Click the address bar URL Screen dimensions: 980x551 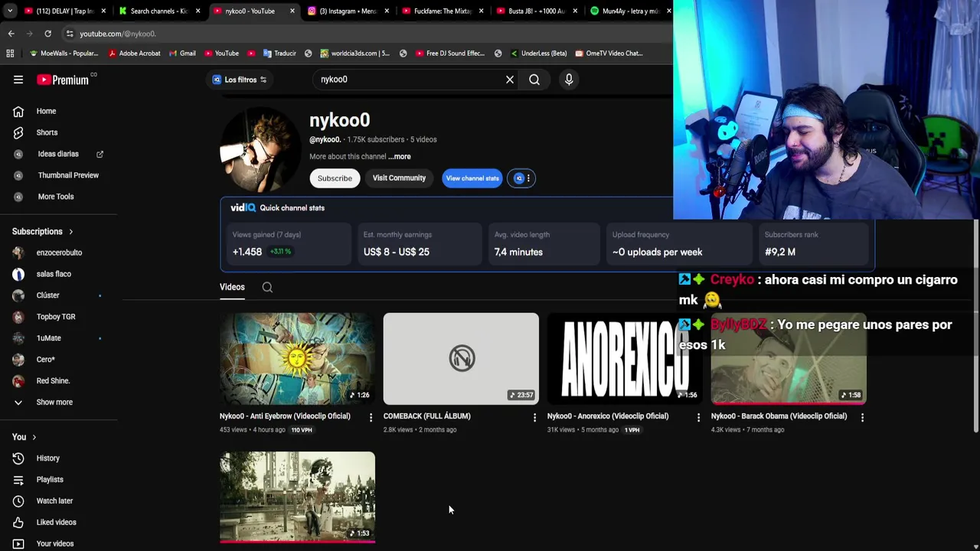click(x=118, y=34)
